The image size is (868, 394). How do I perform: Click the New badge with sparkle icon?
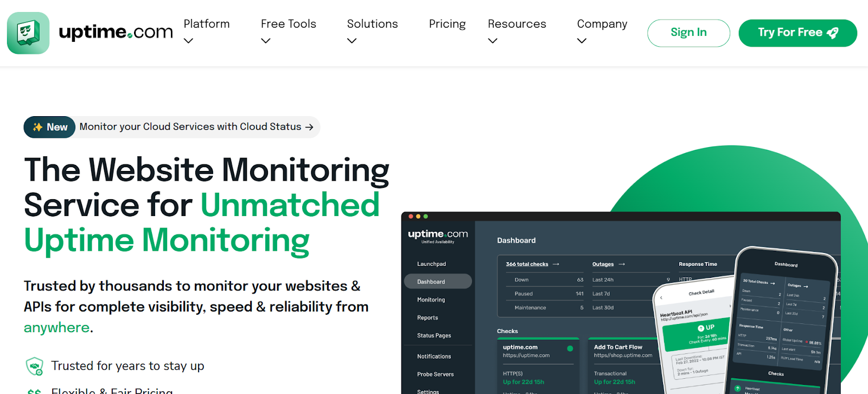tap(49, 127)
